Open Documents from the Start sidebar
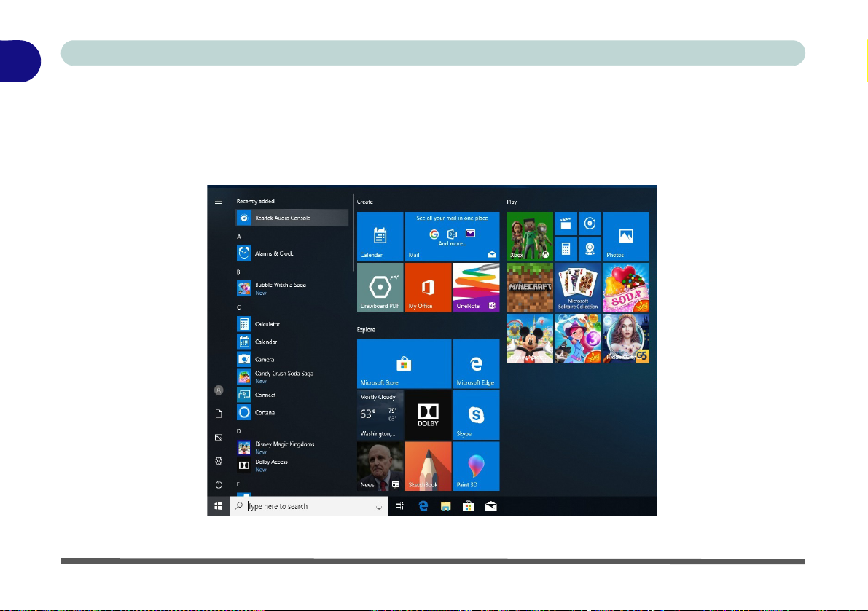868x611 pixels. pyautogui.click(x=219, y=414)
